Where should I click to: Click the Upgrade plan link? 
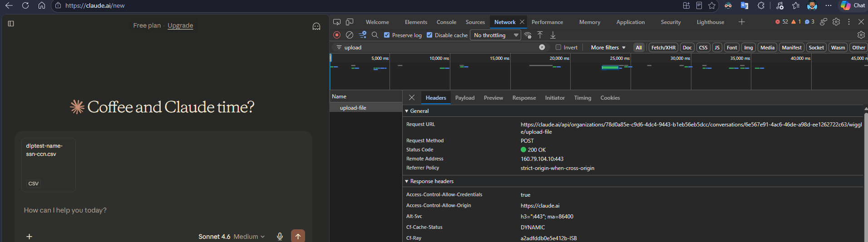[180, 25]
